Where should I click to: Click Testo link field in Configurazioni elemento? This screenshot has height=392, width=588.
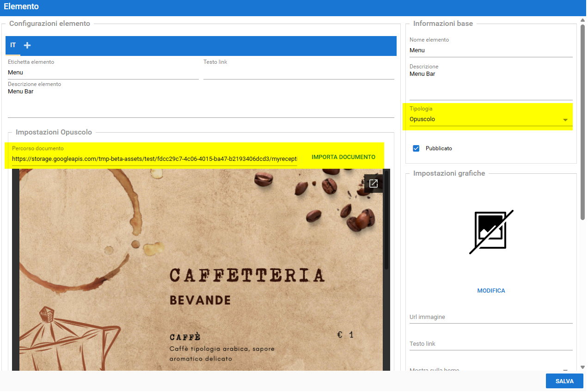(x=298, y=73)
